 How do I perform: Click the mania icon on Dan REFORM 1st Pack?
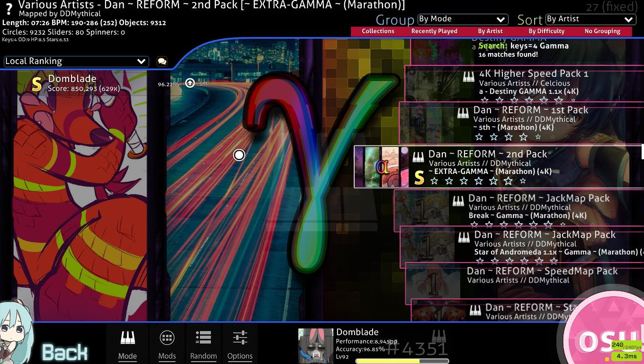(463, 113)
